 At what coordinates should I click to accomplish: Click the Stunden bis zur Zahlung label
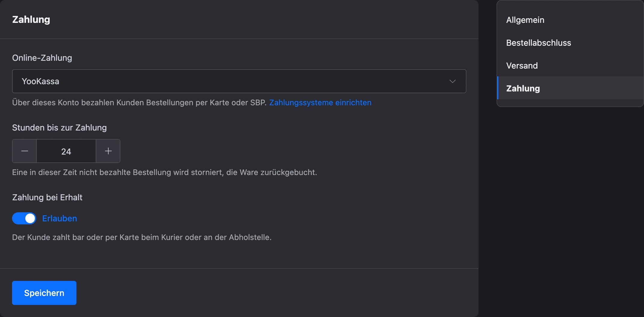click(x=59, y=128)
